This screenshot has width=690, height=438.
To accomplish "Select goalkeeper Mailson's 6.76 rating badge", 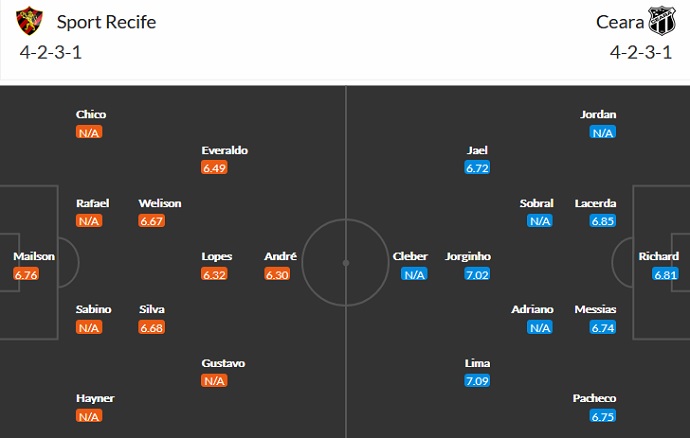I will pos(27,274).
